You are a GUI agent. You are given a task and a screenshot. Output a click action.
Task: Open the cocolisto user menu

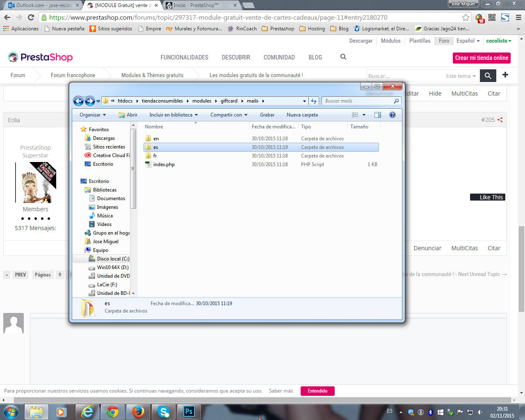click(499, 41)
